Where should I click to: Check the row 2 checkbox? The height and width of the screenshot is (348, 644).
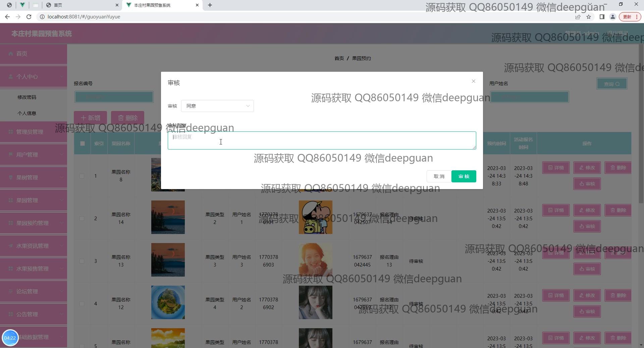82,219
